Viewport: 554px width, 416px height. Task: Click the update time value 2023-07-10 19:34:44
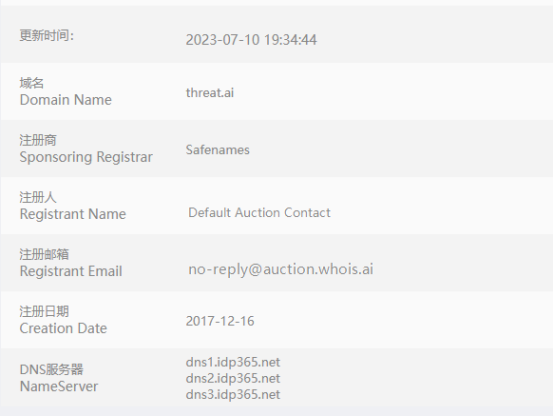click(x=251, y=40)
